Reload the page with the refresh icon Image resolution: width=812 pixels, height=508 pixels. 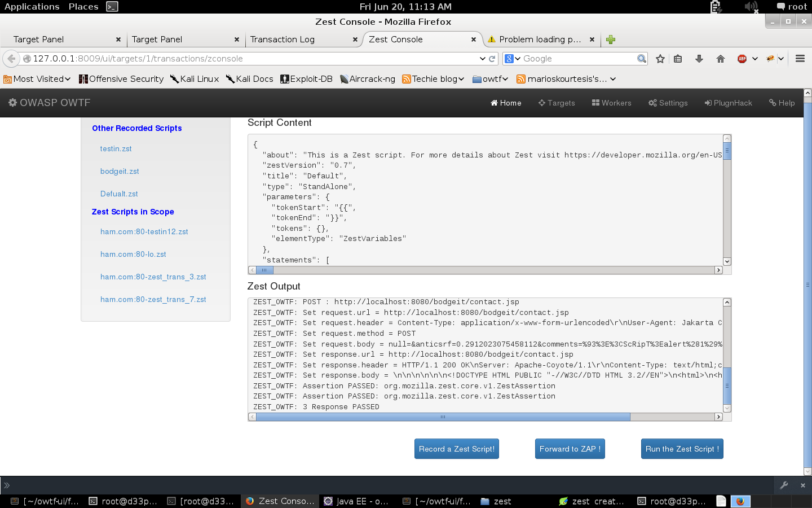click(x=492, y=59)
